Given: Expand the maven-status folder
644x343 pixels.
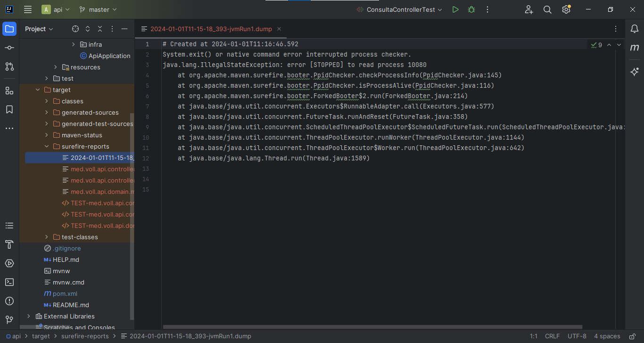Looking at the screenshot, I should (47, 135).
